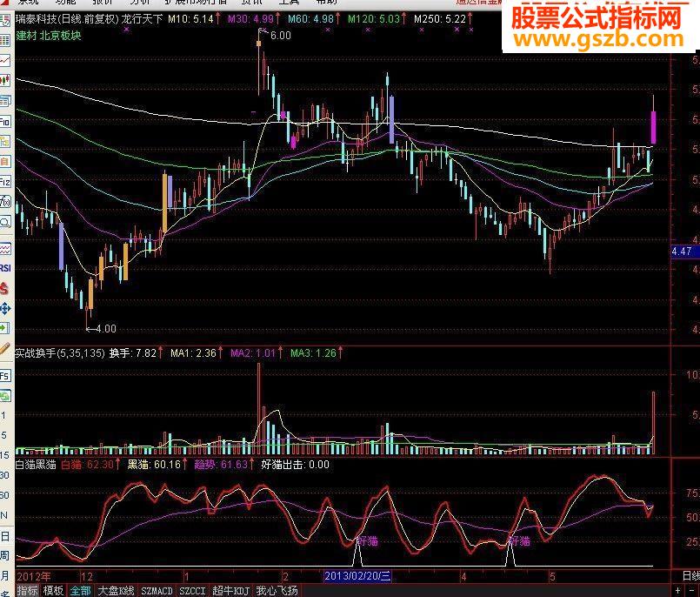Open the 大盘K线 indicator tab
Image resolution: width=700 pixels, height=597 pixels.
[x=116, y=591]
